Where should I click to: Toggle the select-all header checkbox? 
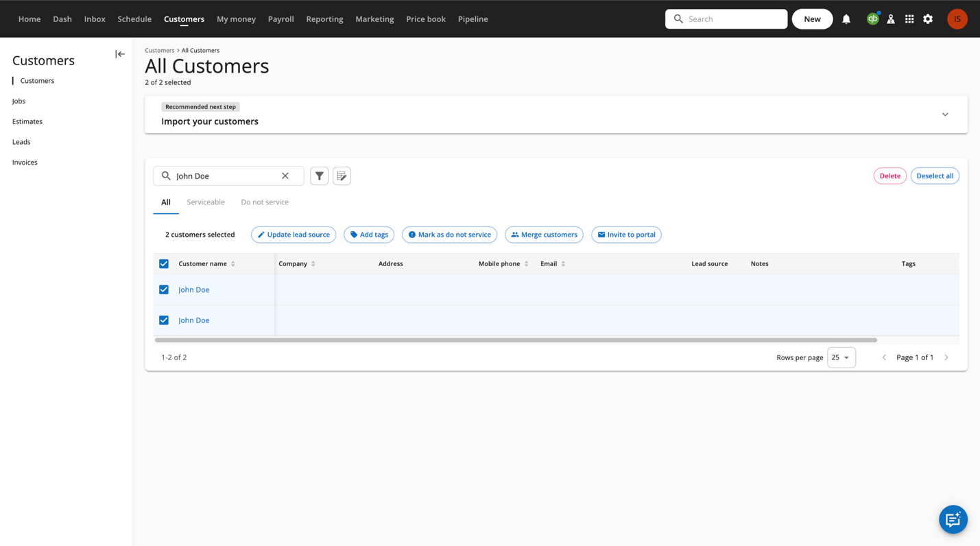tap(164, 264)
